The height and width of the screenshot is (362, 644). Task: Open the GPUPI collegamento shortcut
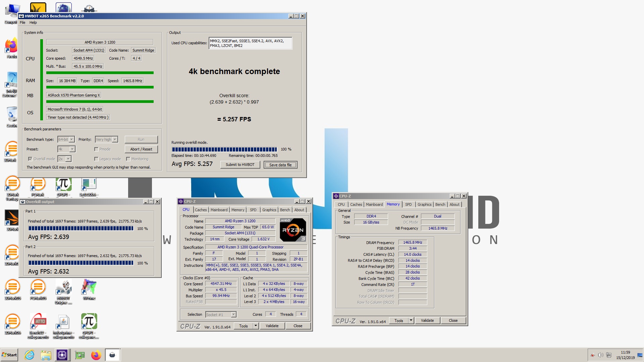[x=89, y=326]
